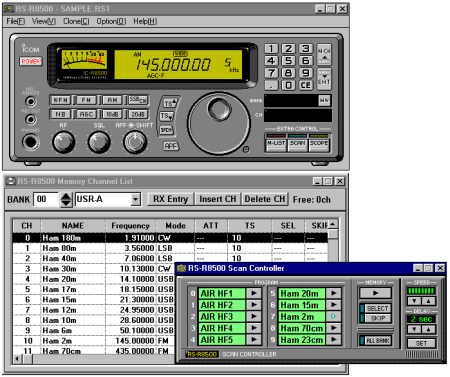
Task: Select WFM receive mode
Action: [60, 100]
